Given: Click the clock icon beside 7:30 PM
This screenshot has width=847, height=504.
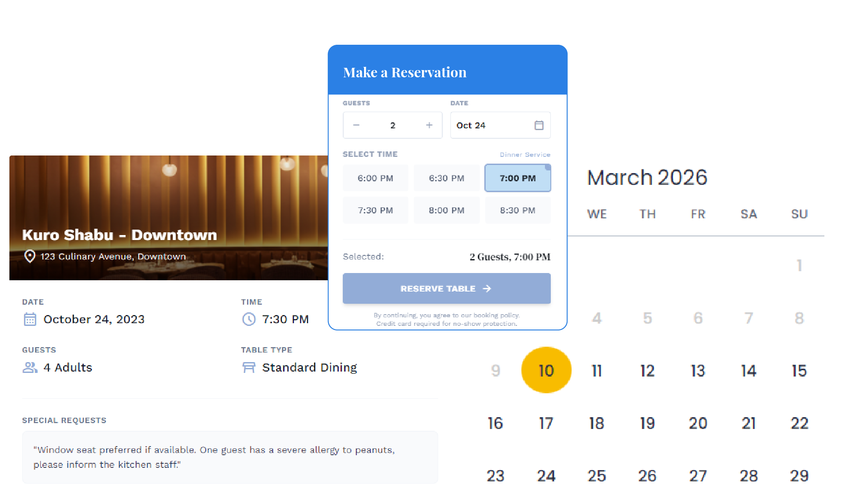Looking at the screenshot, I should [249, 320].
